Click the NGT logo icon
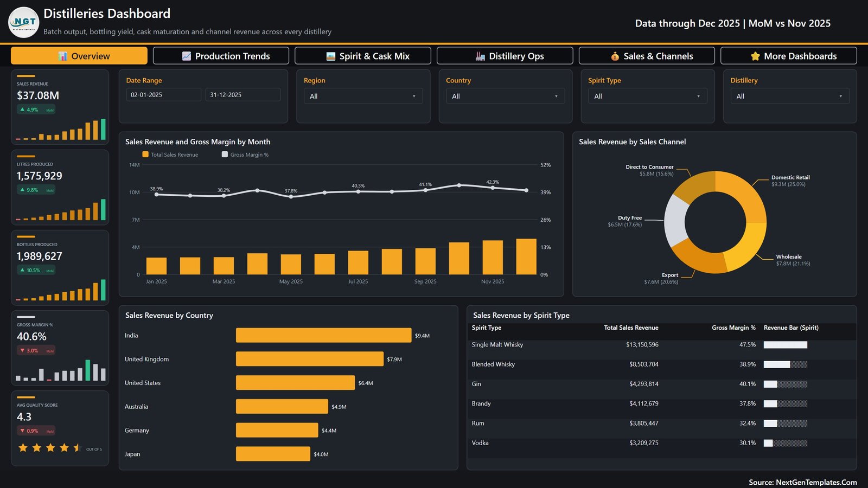 pos(24,22)
